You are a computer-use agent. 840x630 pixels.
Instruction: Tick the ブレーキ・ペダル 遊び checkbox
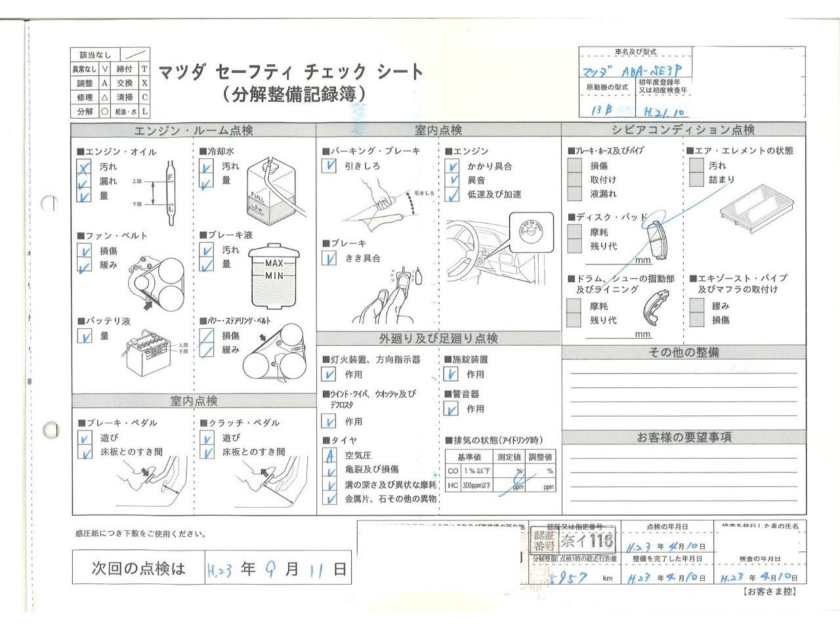coord(84,438)
